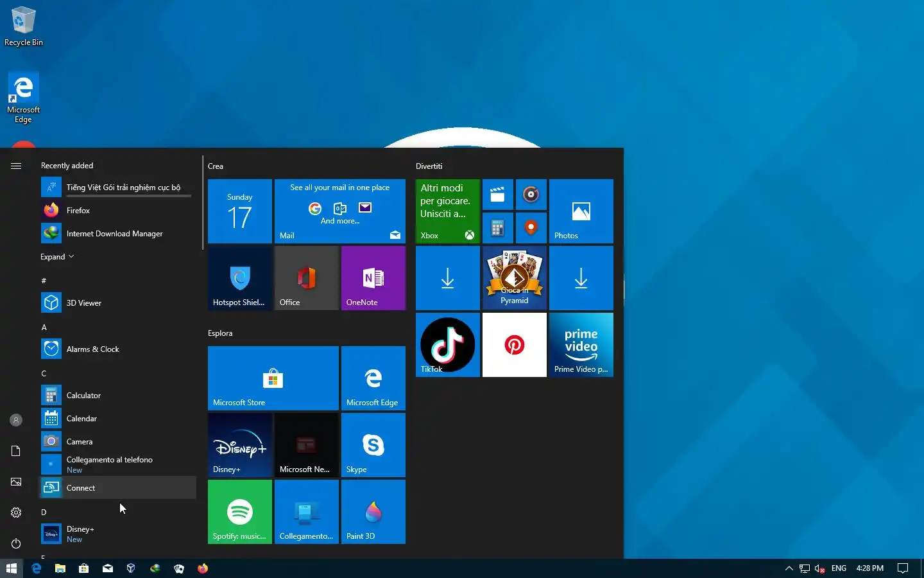This screenshot has width=924, height=578.
Task: Open the small Calculator tile under Divertiti
Action: pyautogui.click(x=498, y=228)
